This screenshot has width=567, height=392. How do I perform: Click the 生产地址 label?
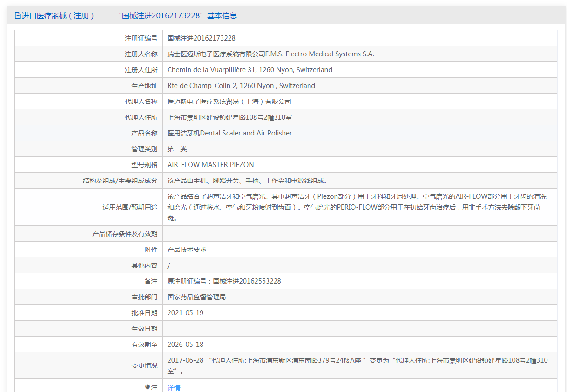144,86
